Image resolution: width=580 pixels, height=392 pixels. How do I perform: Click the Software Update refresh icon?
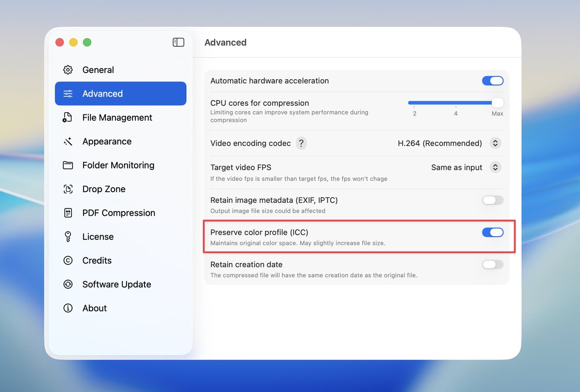68,284
